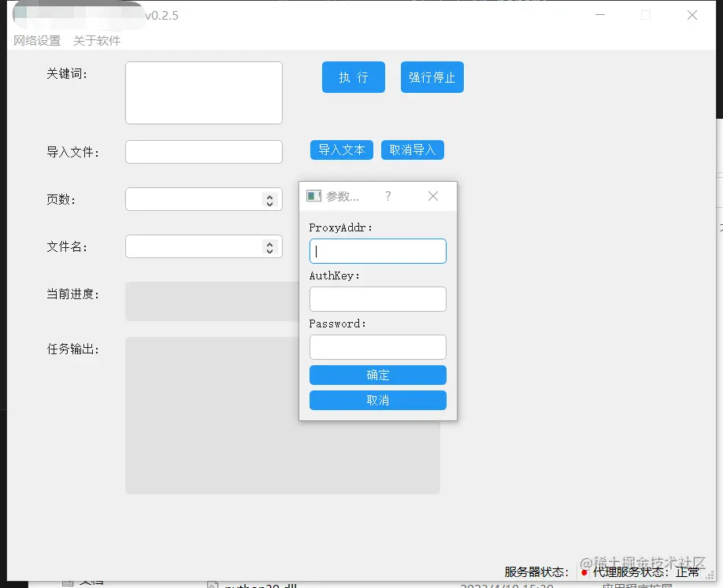Open the 关于软件 menu
The image size is (723, 588).
[x=97, y=41]
